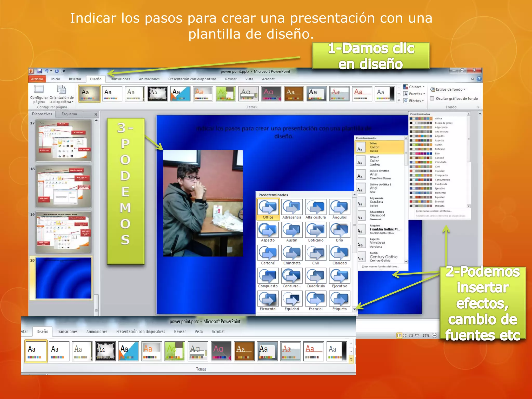Select the Office effect in effects gallery
The image size is (532, 399).
point(268,209)
